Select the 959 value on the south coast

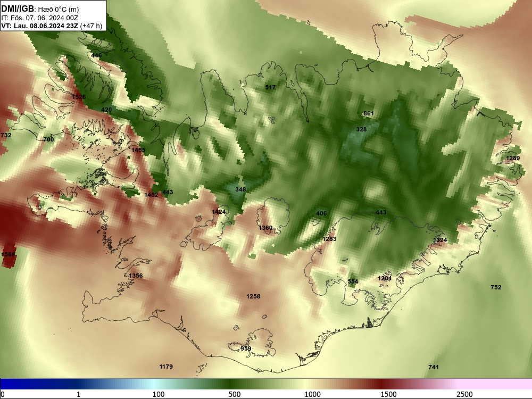246,348
